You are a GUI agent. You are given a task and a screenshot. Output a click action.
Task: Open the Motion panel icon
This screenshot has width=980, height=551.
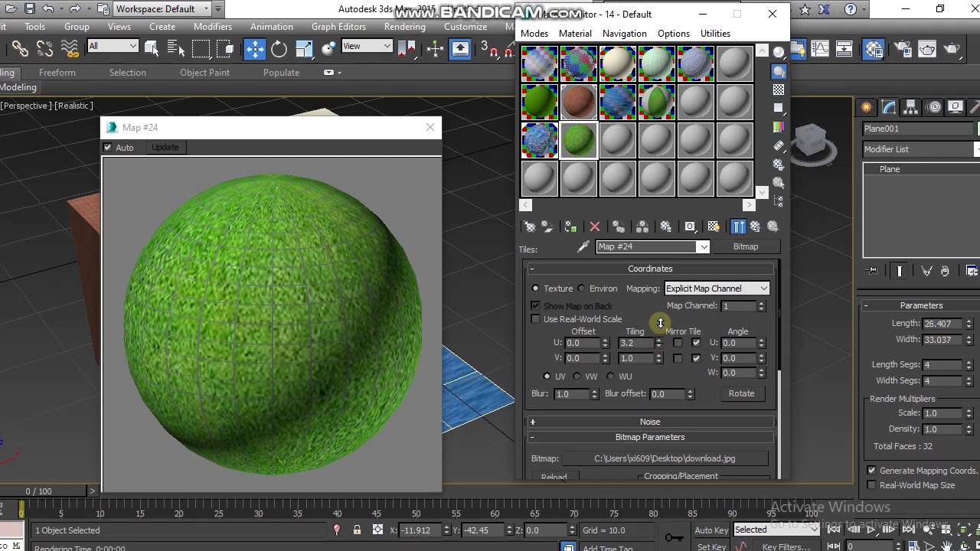point(934,107)
